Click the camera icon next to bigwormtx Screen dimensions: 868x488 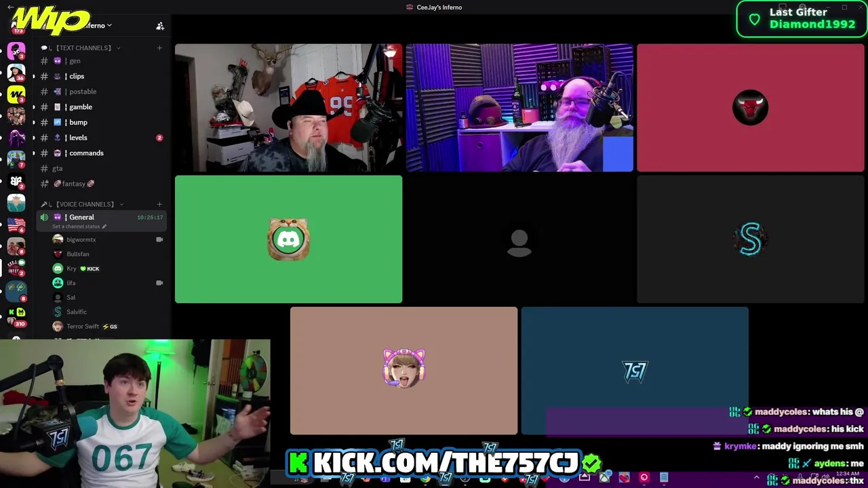pyautogui.click(x=159, y=239)
